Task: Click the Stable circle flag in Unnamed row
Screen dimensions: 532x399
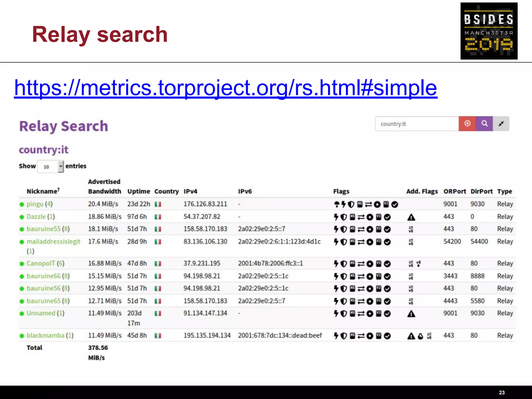Action: coord(370,314)
